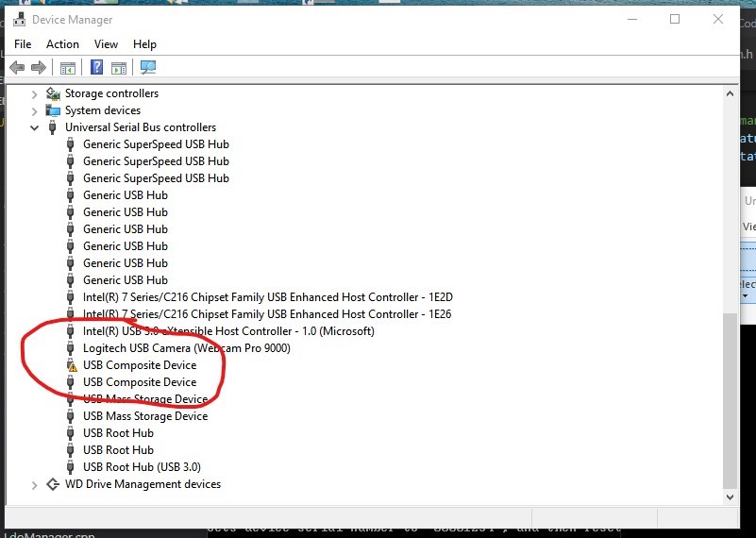
Task: Click plug icon of the 1E26 host controller
Action: coord(71,314)
